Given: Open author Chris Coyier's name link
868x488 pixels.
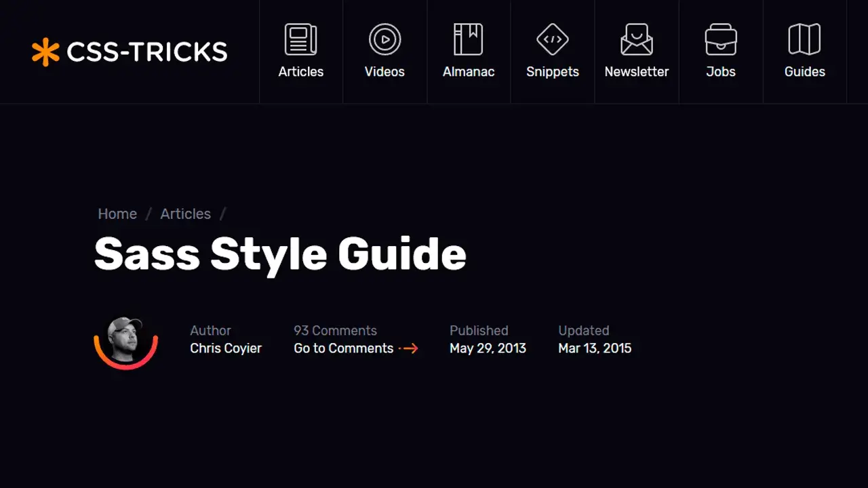Looking at the screenshot, I should coord(226,348).
